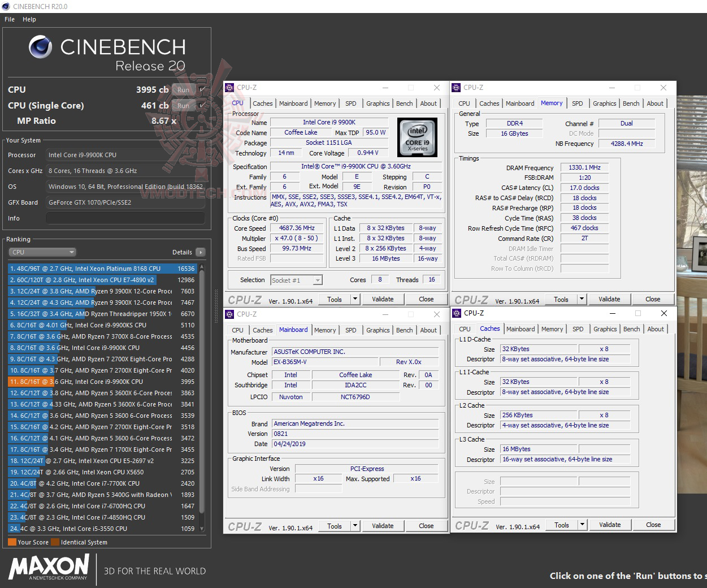Screen dimensions: 707x588
Task: Open About tab in CPU window
Action: click(428, 103)
